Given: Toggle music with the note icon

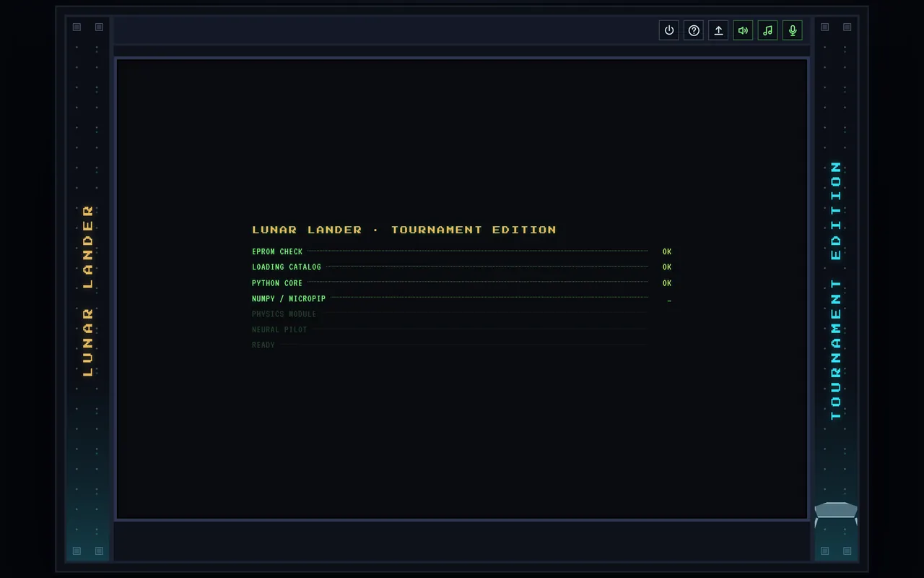Looking at the screenshot, I should pyautogui.click(x=767, y=30).
